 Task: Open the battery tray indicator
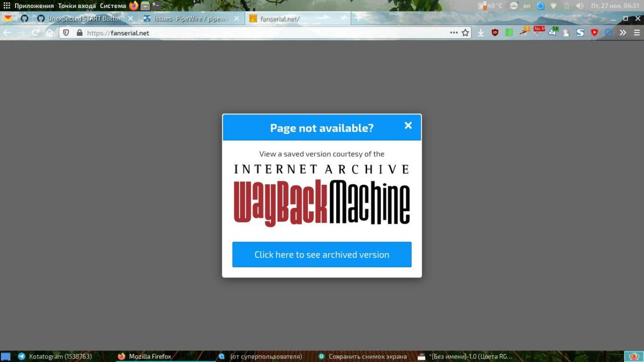567,6
